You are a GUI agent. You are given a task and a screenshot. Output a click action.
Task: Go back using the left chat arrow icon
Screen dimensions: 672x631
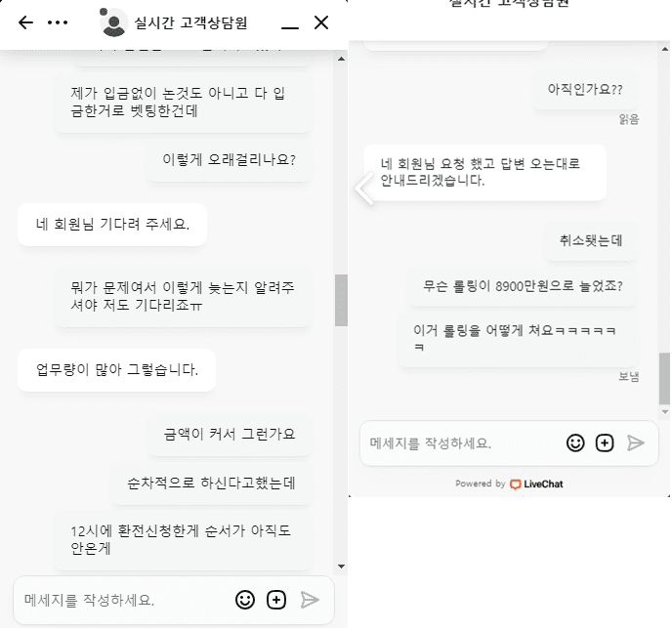(x=25, y=22)
